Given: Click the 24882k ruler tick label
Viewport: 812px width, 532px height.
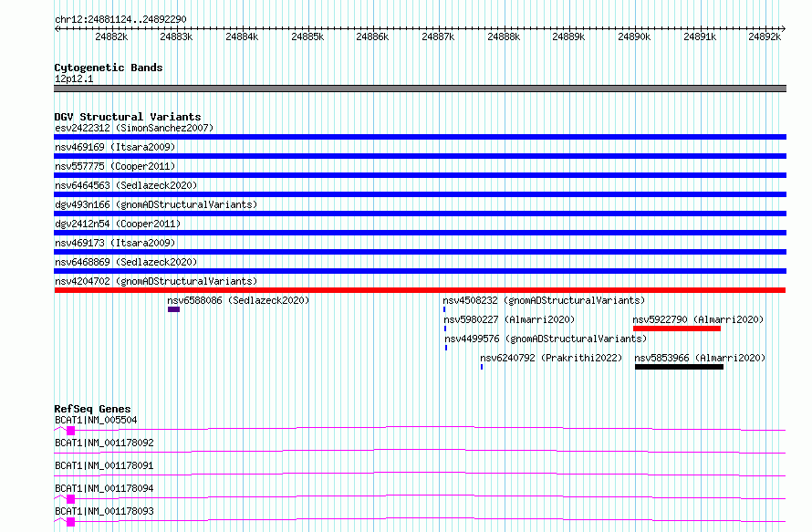Looking at the screenshot, I should coord(111,37).
